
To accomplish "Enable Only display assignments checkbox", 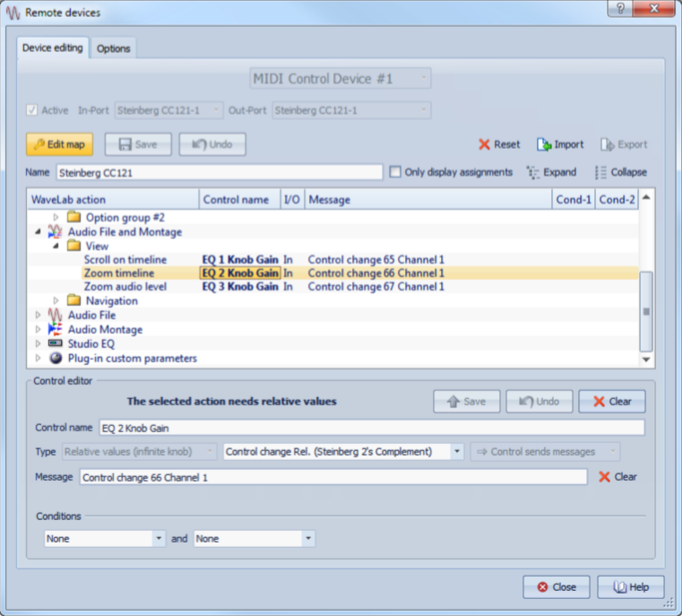I will (395, 172).
